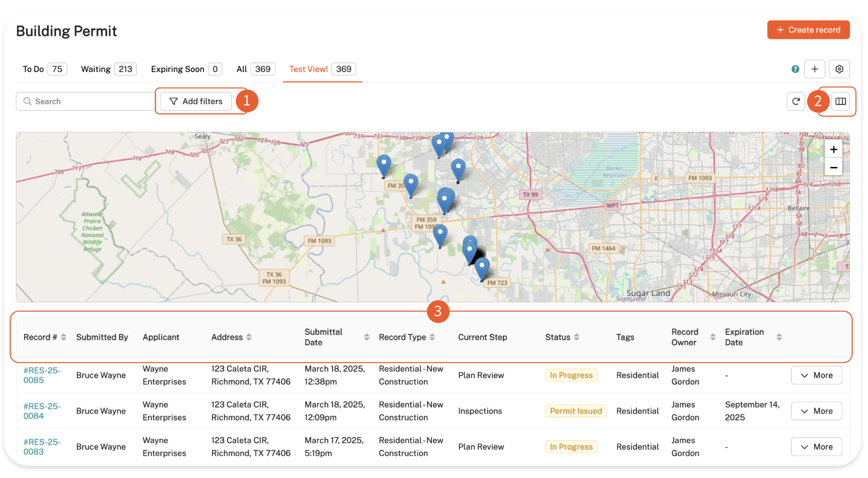
Task: Click the Create record button
Action: pos(808,30)
